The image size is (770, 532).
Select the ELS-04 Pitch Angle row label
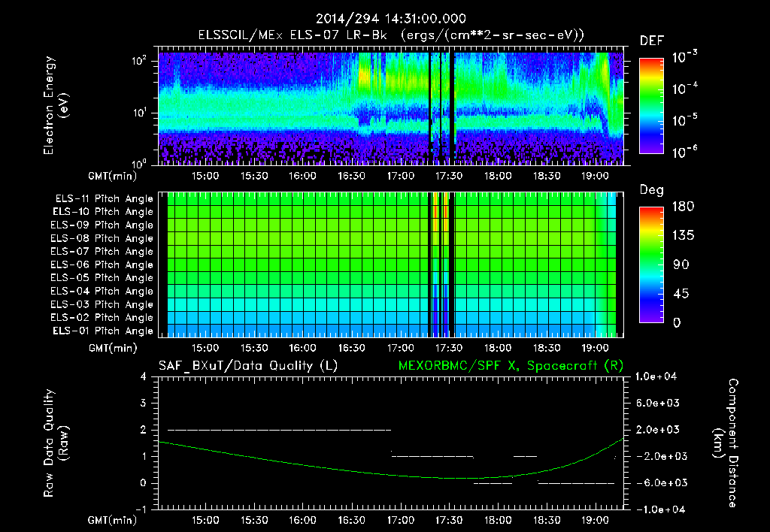tap(102, 292)
